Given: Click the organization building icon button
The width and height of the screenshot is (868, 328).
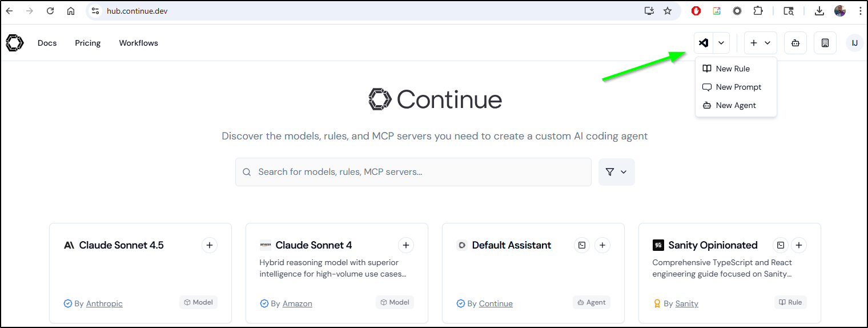Looking at the screenshot, I should (x=825, y=43).
